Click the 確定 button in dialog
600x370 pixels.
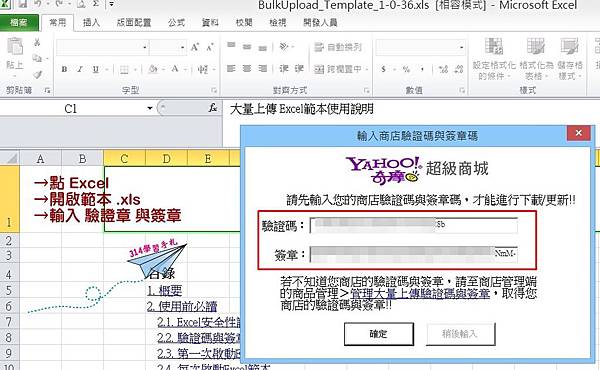pos(379,334)
